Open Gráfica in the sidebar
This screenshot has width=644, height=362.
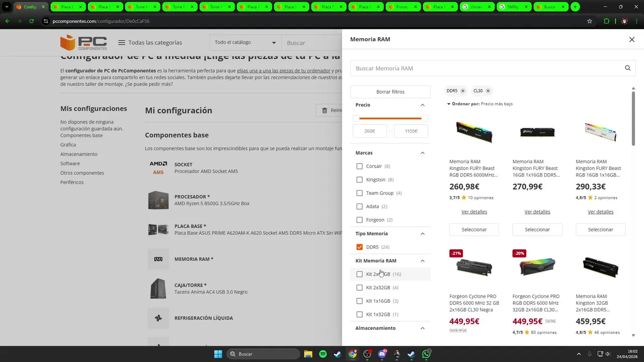[68, 145]
